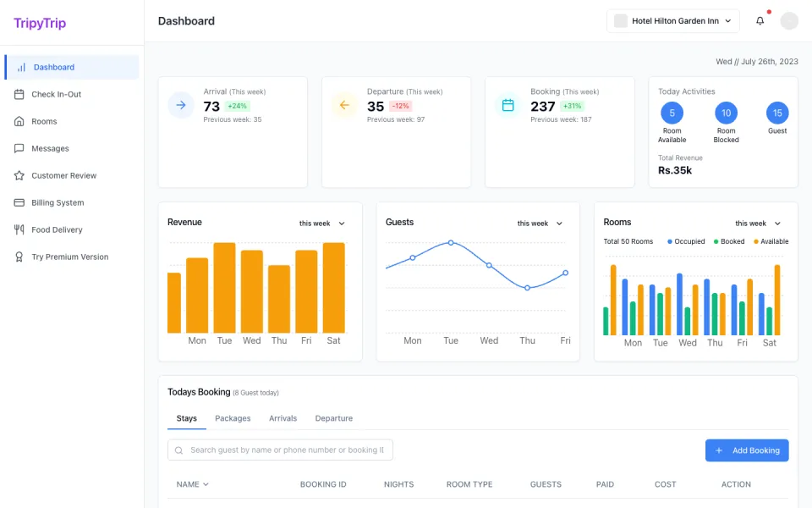Click the Room Blocked circle showing 10
Viewport: 812px width, 508px height.
(x=726, y=113)
